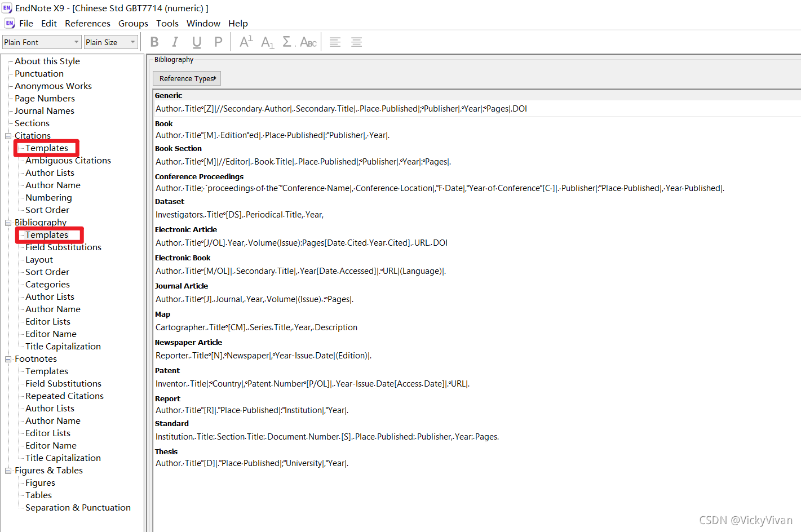Select Editor Name under Footnotes
The width and height of the screenshot is (801, 532).
(x=51, y=445)
